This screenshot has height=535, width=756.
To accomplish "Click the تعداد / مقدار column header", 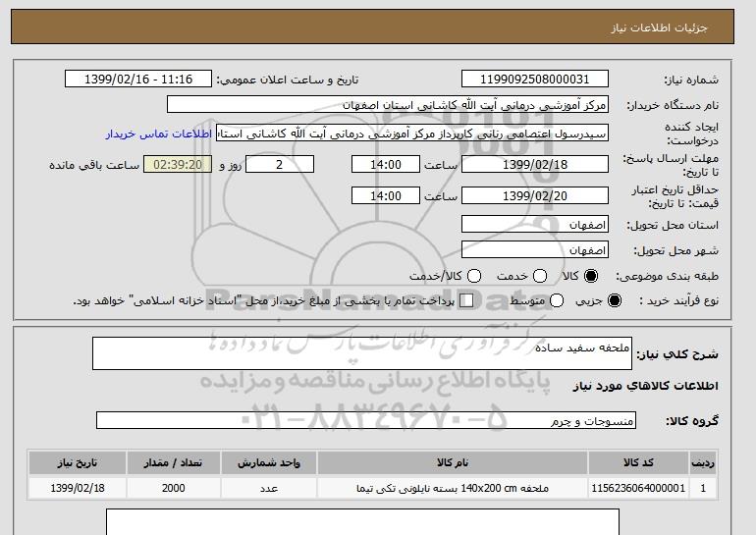I will coord(173,462).
